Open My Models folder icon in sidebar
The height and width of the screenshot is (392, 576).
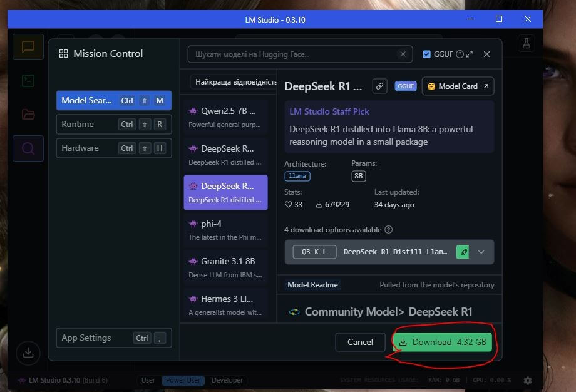coord(28,114)
